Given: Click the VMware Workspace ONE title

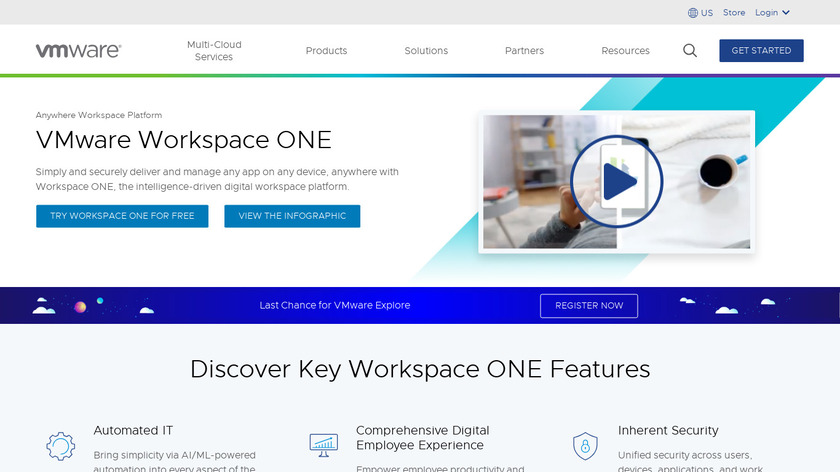Looking at the screenshot, I should (184, 140).
